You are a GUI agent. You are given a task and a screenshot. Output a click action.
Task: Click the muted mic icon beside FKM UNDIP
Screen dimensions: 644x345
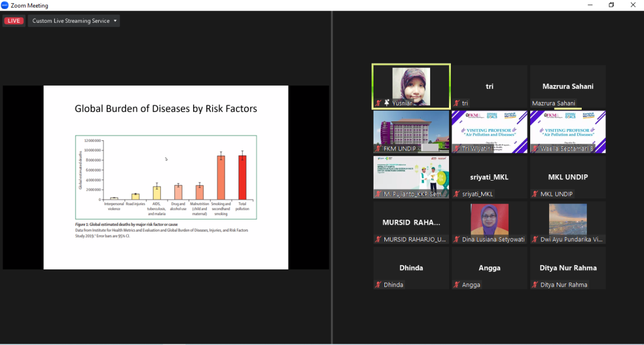coord(379,149)
